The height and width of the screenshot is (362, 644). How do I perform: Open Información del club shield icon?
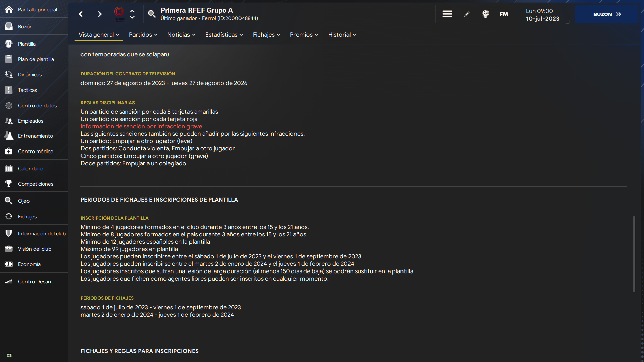coord(9,233)
